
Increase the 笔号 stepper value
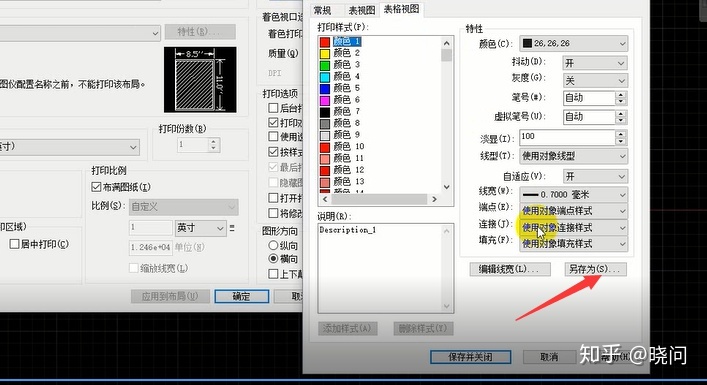[x=621, y=95]
